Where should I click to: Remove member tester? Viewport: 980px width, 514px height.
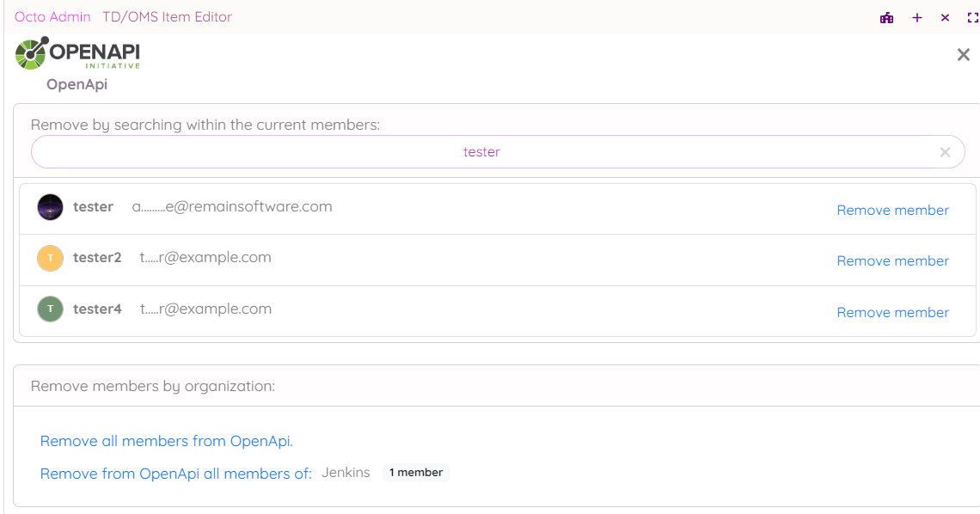[x=892, y=211]
